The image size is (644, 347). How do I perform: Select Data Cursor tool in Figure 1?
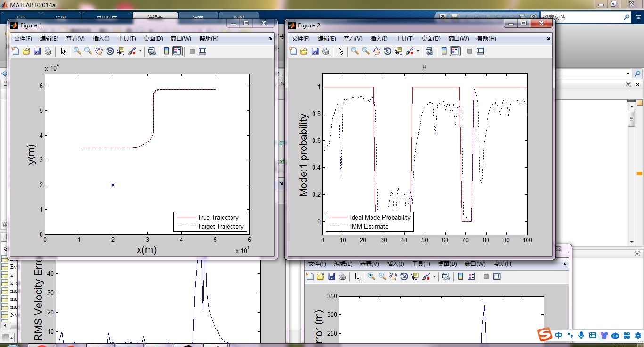pyautogui.click(x=121, y=51)
